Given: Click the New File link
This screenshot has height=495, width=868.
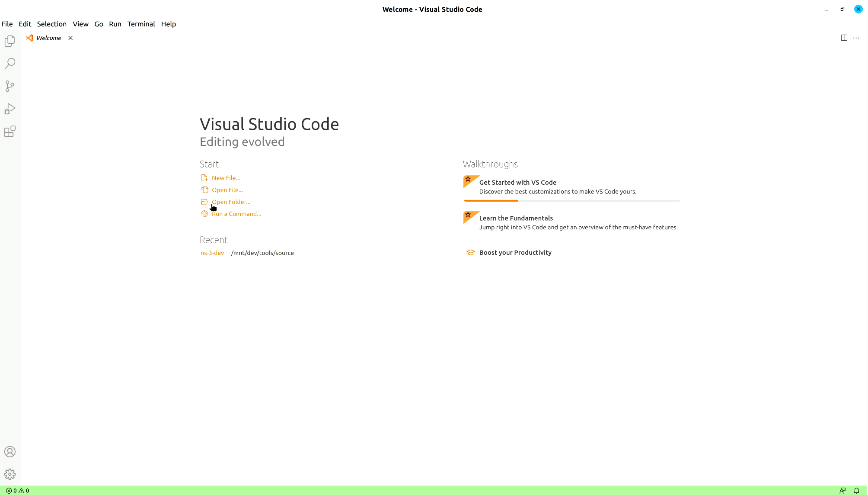Looking at the screenshot, I should click(226, 177).
